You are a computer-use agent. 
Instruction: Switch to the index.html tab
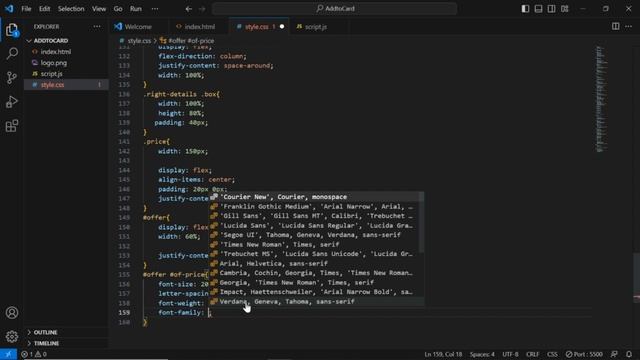click(x=199, y=27)
